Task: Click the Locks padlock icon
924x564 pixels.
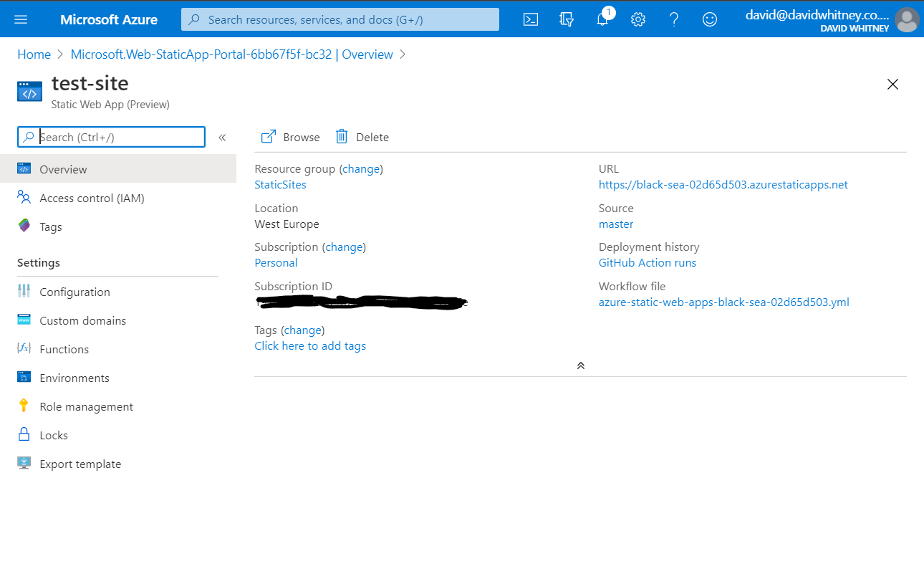Action: 24,435
